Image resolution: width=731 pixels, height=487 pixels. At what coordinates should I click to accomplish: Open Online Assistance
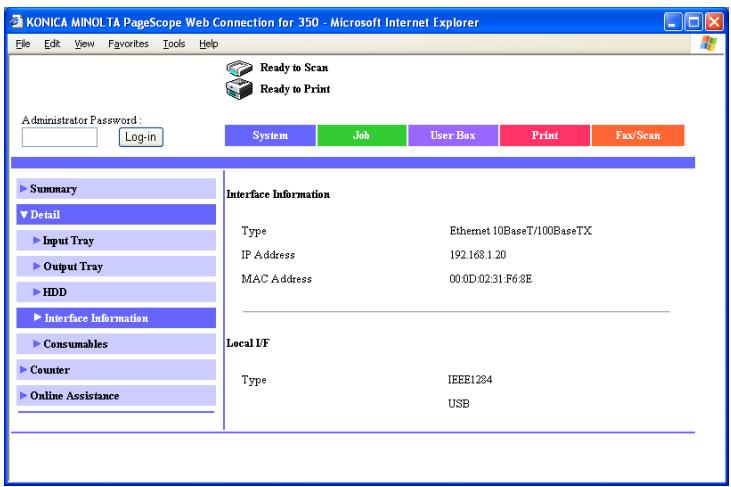click(116, 395)
